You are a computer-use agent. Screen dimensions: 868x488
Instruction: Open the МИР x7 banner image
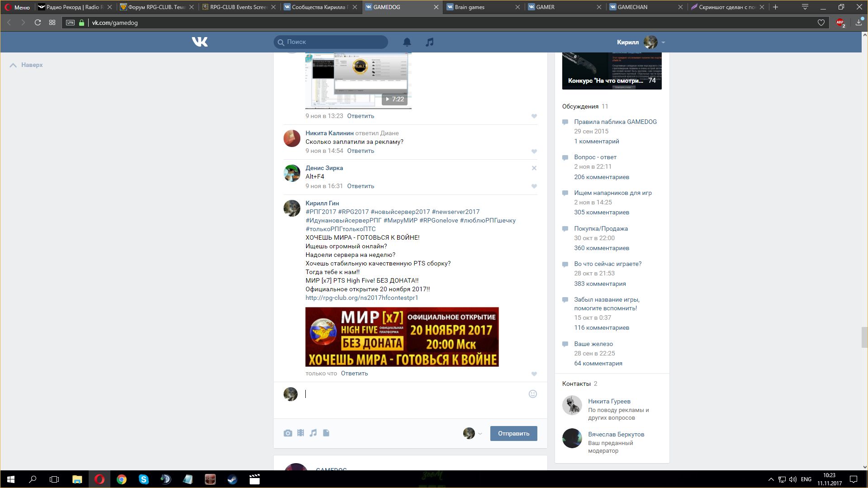[402, 337]
